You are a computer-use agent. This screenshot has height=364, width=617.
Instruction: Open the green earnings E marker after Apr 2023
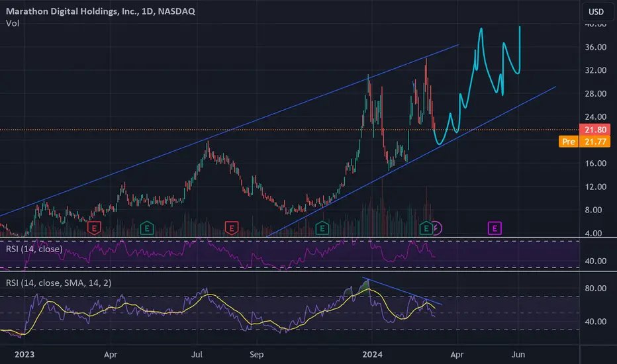[x=147, y=228]
